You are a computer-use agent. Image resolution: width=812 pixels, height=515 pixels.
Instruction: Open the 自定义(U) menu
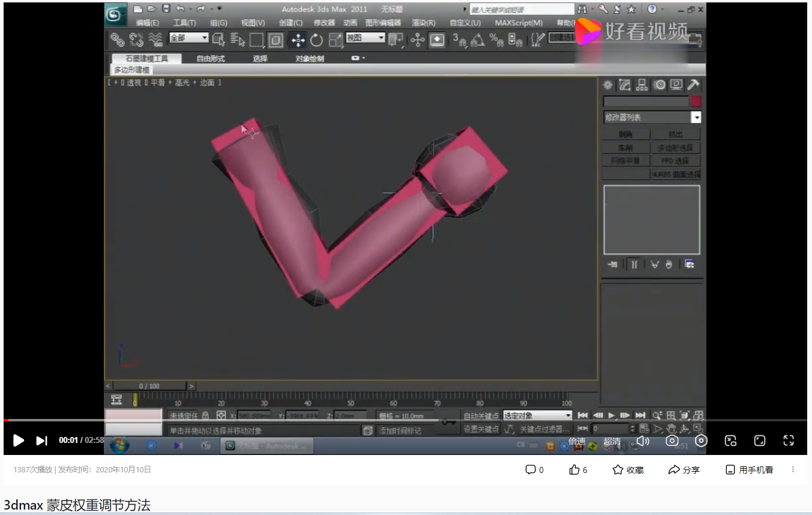coord(465,23)
